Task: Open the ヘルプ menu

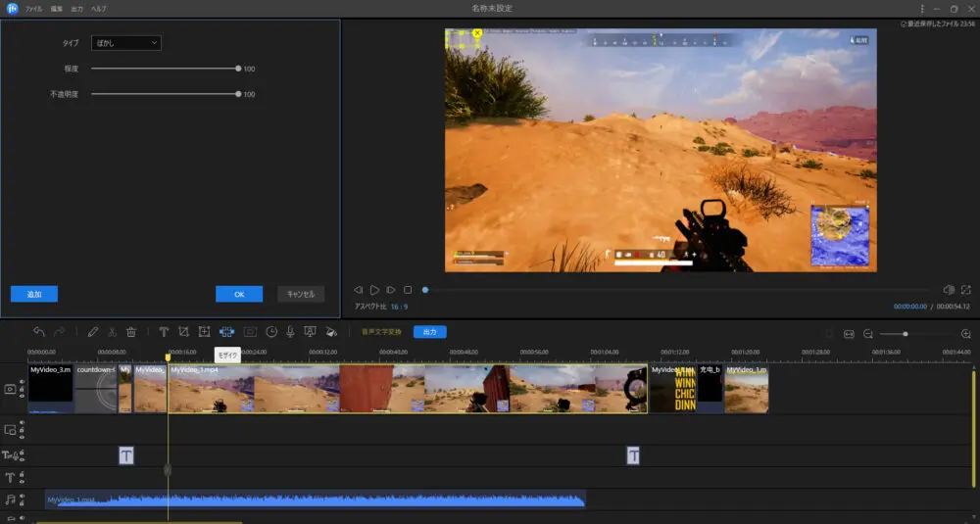Action: 98,9
